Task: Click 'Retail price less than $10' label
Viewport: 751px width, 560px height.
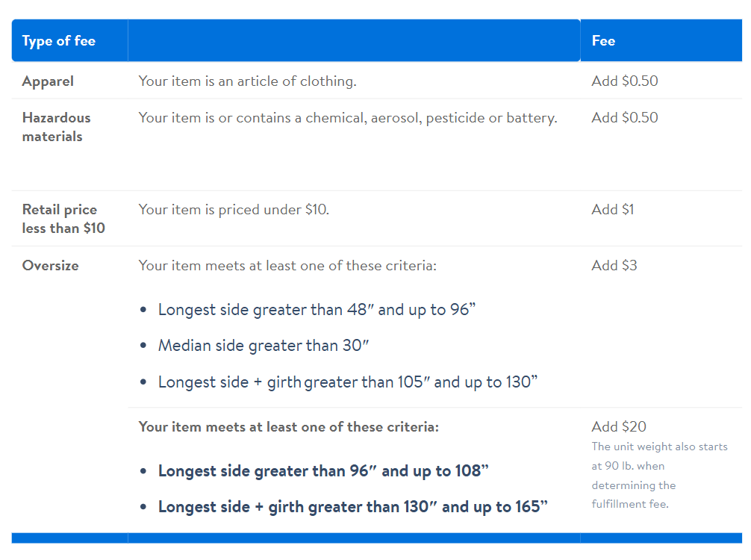Action: pos(63,219)
